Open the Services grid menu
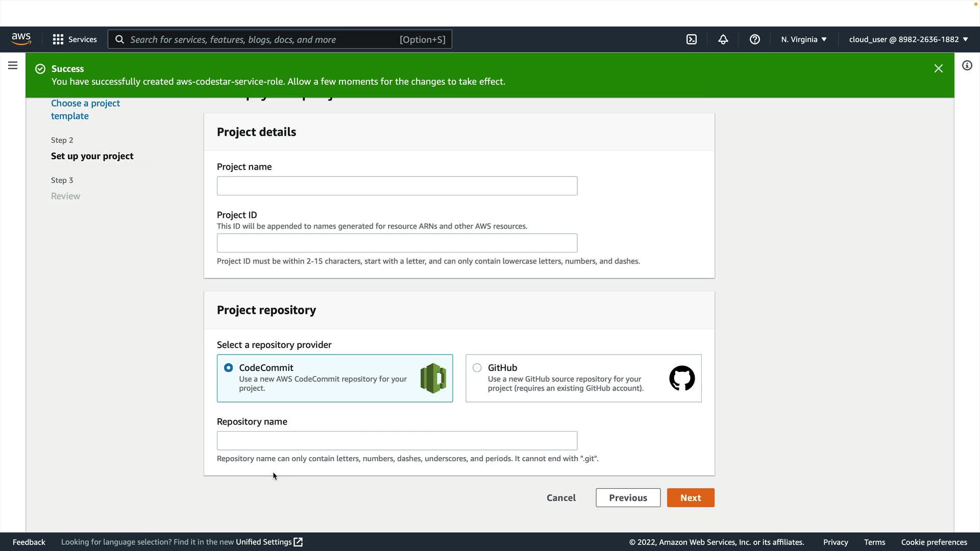Screen dimensions: 980x551 point(75,39)
